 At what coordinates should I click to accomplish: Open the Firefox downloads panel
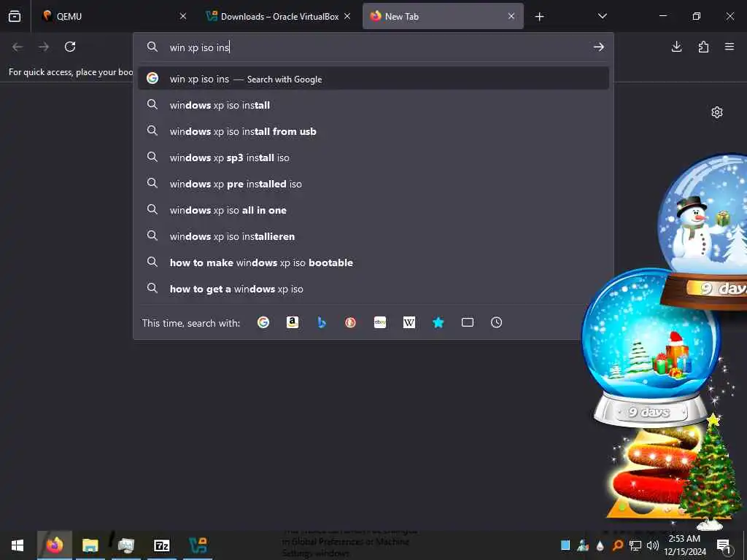676,47
